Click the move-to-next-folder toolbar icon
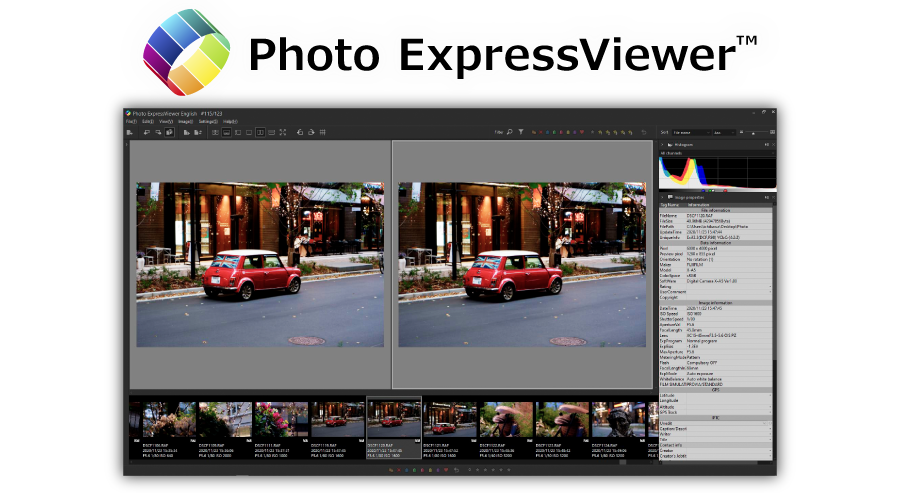900x493 pixels. pos(158,133)
